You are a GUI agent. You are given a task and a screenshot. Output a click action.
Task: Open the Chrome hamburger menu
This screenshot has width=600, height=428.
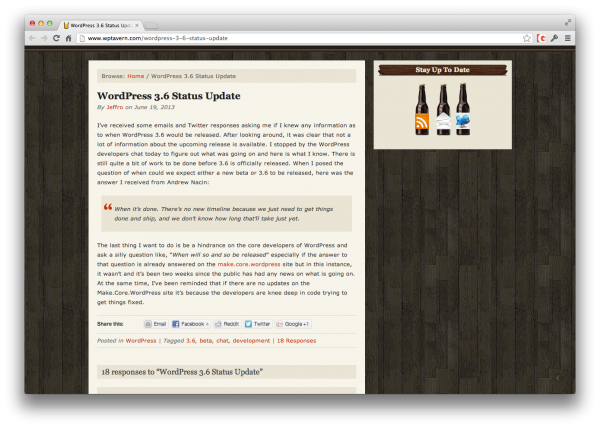(568, 38)
